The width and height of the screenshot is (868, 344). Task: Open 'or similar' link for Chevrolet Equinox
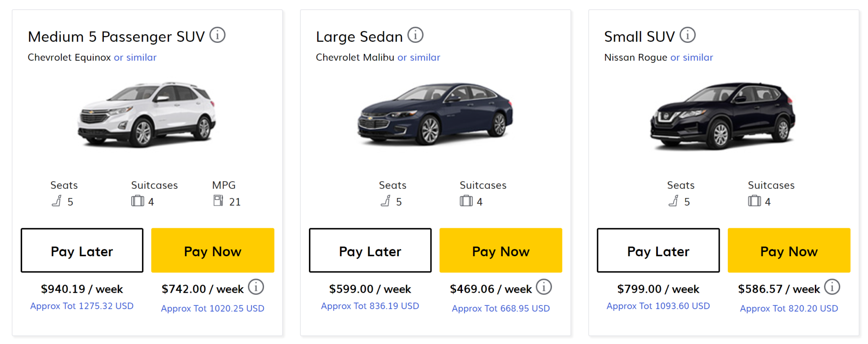pos(135,57)
